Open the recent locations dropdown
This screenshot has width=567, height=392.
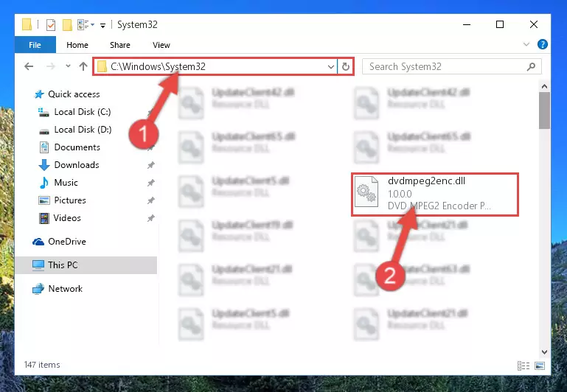point(68,66)
